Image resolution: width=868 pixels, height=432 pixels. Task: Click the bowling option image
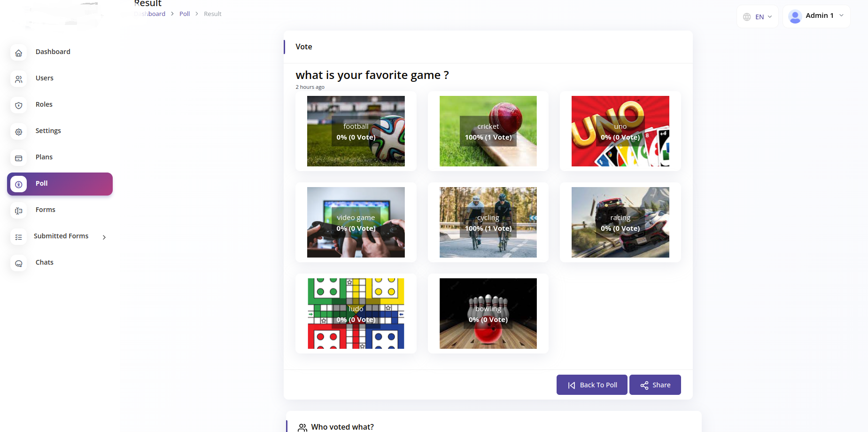tap(488, 314)
